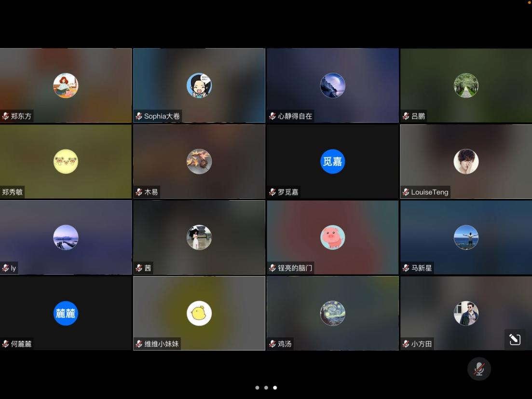
Task: Click the muted mic icon beside 马新星
Action: (x=406, y=268)
